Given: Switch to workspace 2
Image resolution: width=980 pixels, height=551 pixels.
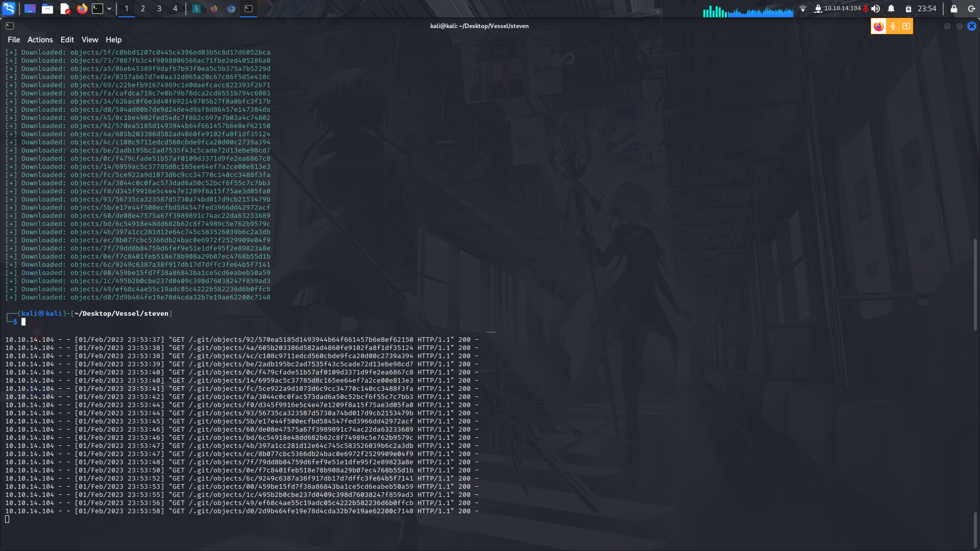Looking at the screenshot, I should point(142,9).
